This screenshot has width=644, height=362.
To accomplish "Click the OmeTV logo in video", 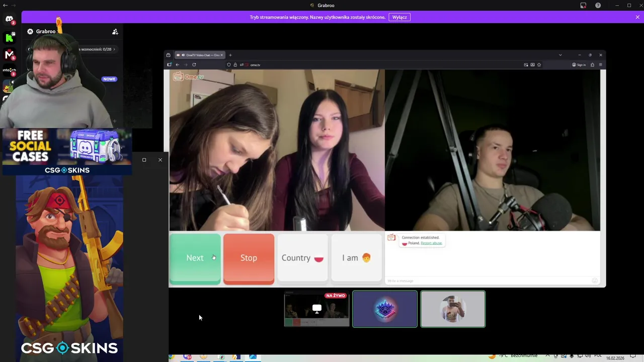I will click(189, 76).
